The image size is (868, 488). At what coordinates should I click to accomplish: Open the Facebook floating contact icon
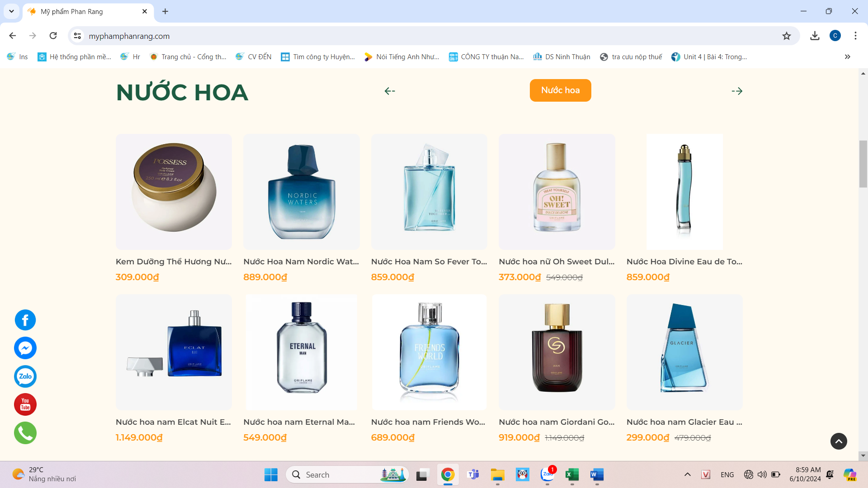pyautogui.click(x=25, y=320)
